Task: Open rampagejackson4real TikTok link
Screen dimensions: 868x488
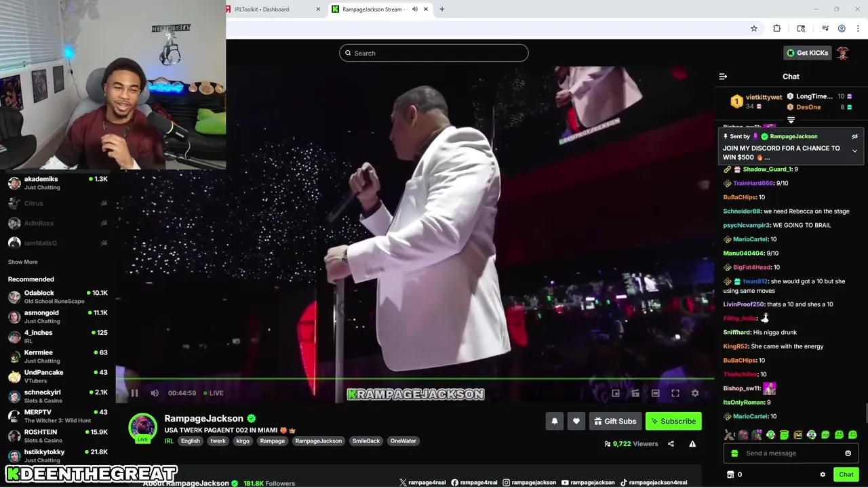Action: [653, 483]
